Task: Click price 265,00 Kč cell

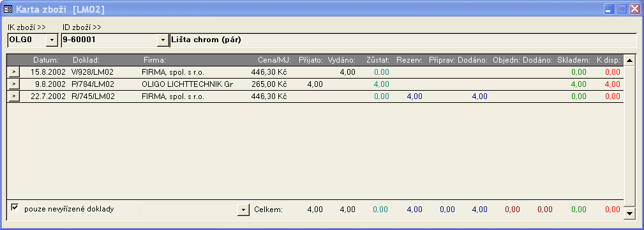Action: pyautogui.click(x=269, y=84)
